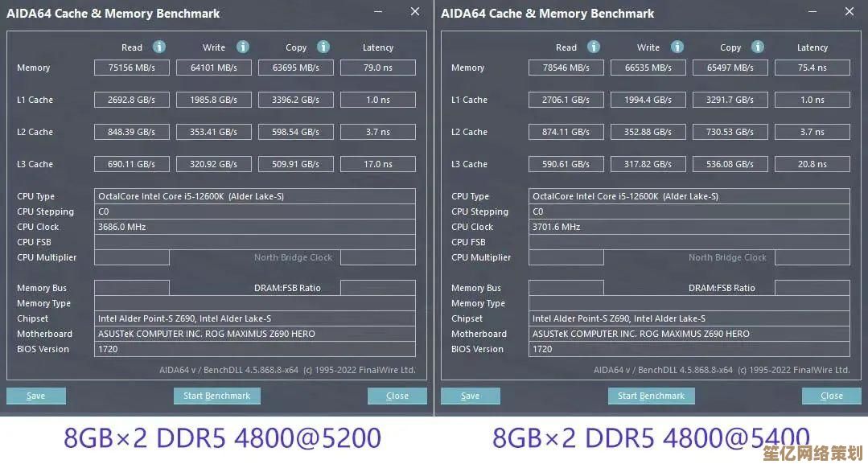
Task: Close left window using title bar X
Action: [x=414, y=12]
